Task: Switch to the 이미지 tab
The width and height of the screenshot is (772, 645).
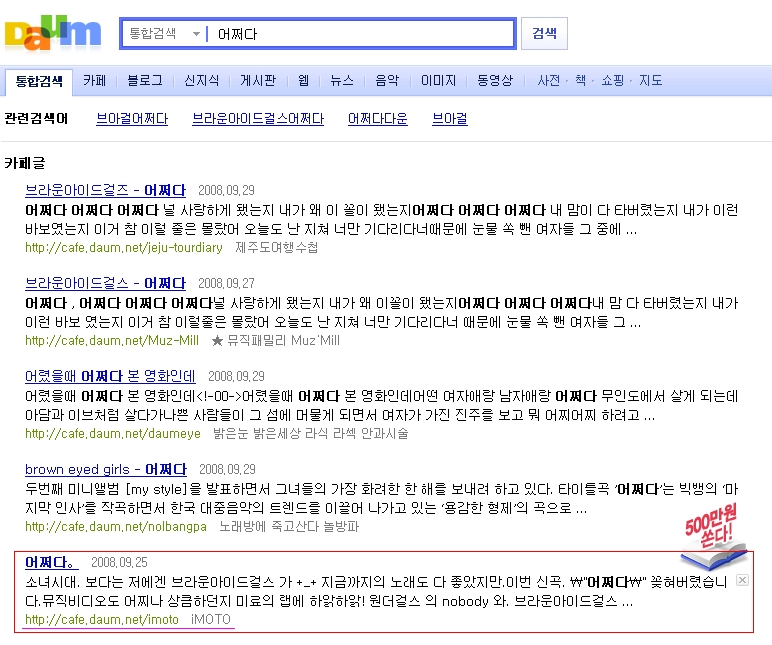Action: pos(438,80)
